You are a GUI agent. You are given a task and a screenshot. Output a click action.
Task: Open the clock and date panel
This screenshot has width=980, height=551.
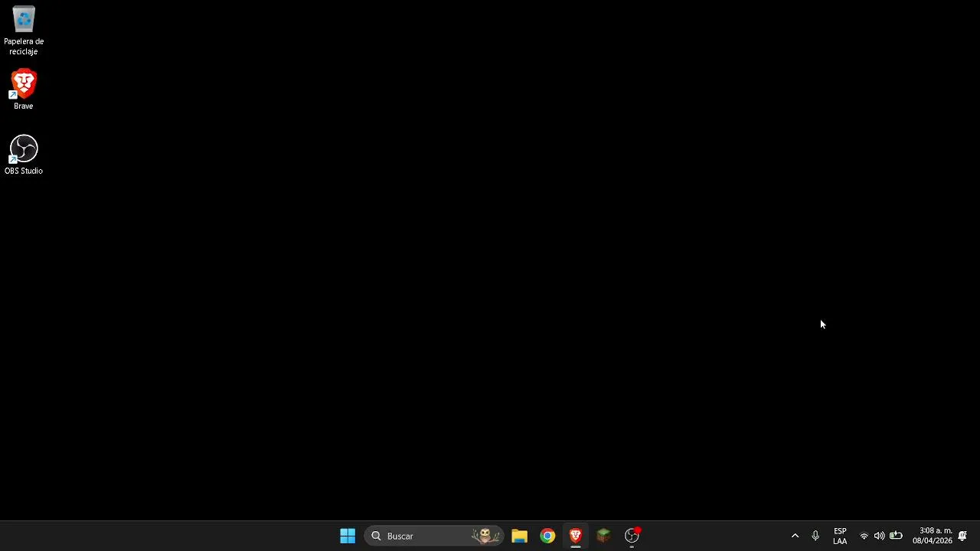pos(933,536)
